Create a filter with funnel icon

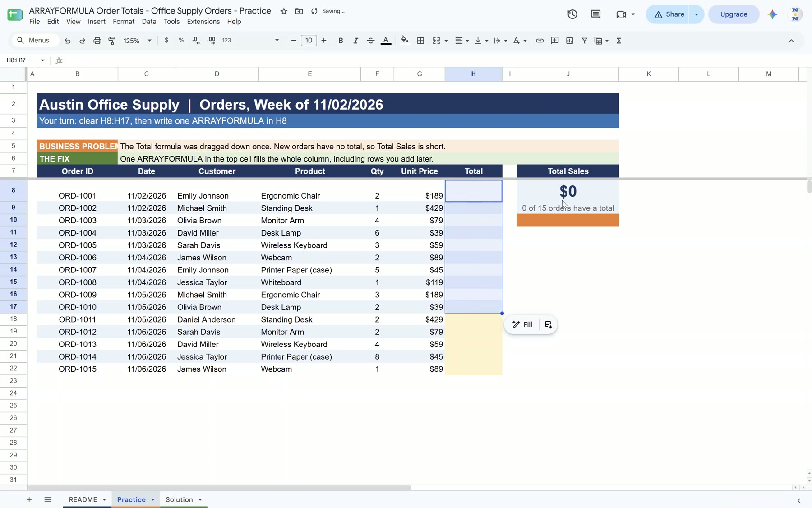click(x=584, y=41)
